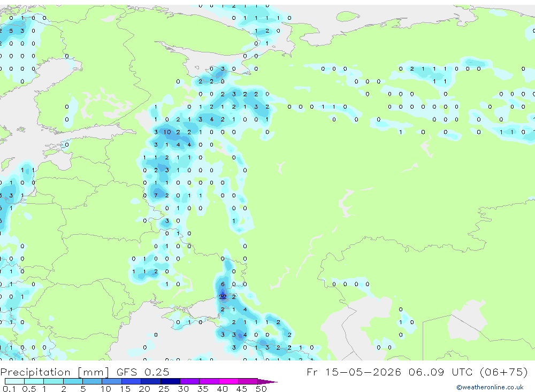Click the legend label "40"
535x392 pixels.
tap(223, 389)
